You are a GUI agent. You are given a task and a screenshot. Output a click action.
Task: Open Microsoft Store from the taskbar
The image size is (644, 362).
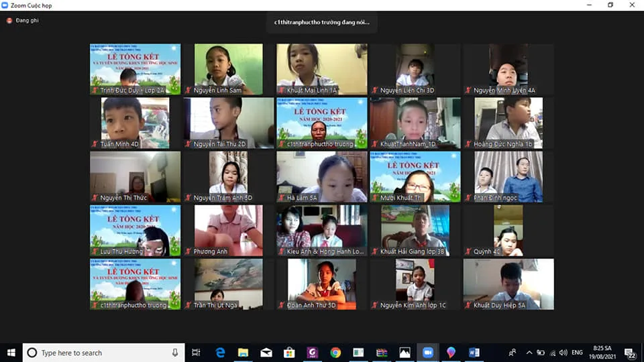tap(289, 353)
